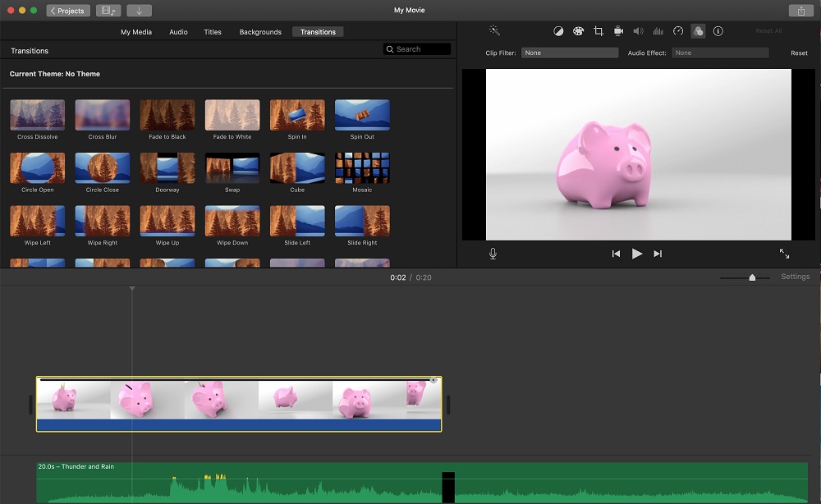Open timeline Settings options

pos(795,277)
